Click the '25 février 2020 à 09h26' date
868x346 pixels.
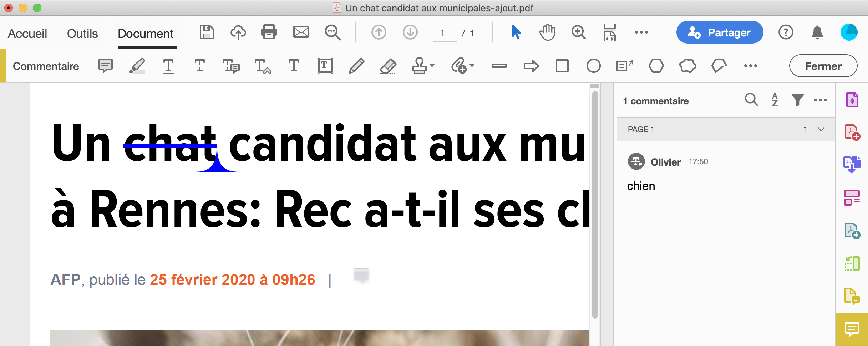[x=233, y=280]
